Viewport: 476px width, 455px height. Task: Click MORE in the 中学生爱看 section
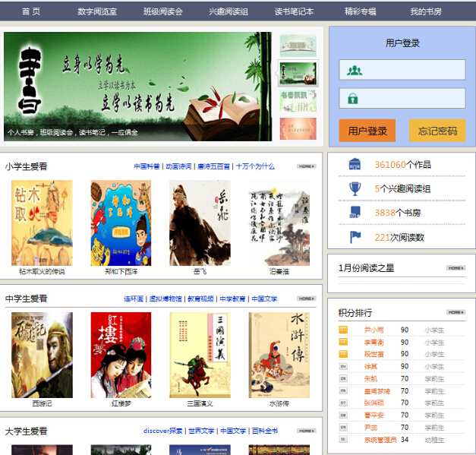307,299
